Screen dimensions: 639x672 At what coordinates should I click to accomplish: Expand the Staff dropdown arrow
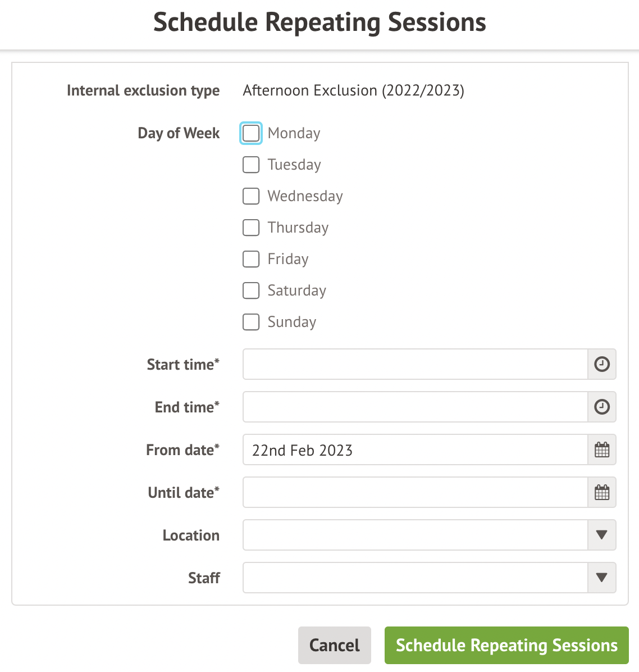601,578
